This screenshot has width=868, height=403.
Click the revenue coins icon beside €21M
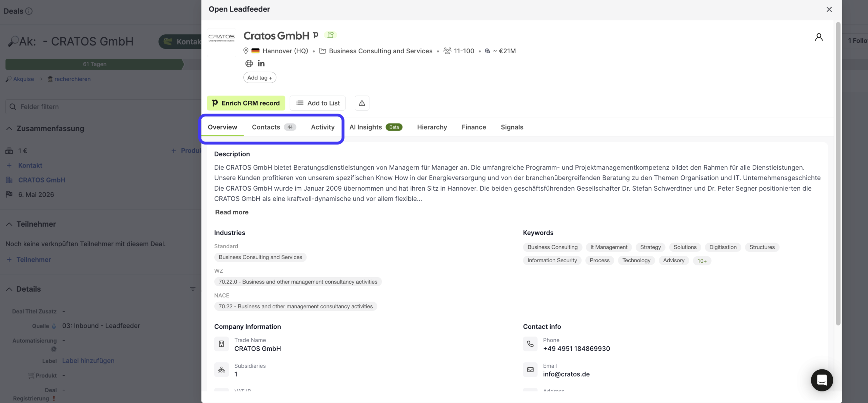[x=488, y=51]
